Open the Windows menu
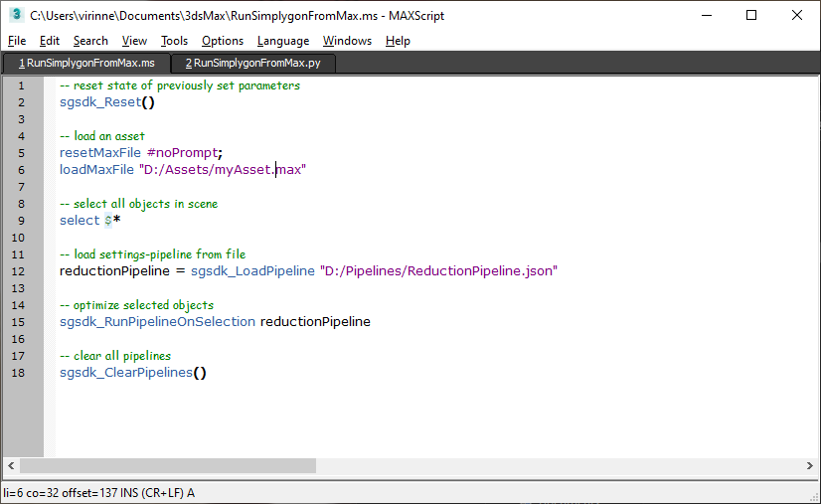The image size is (821, 504). point(347,41)
